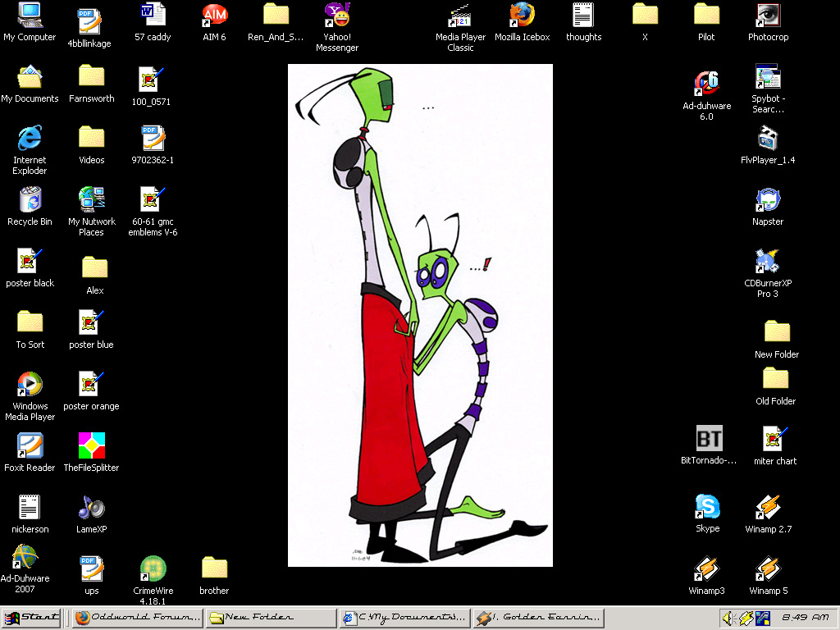Screen dimensions: 840x630
Task: Open the LameXP desktop icon
Action: click(x=91, y=508)
